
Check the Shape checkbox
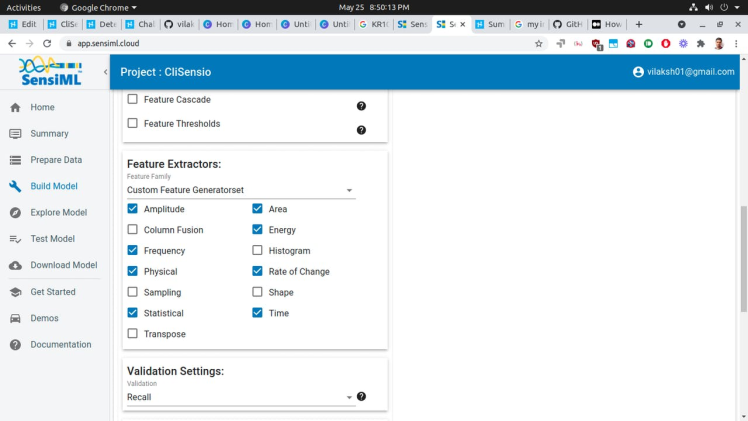pyautogui.click(x=257, y=292)
